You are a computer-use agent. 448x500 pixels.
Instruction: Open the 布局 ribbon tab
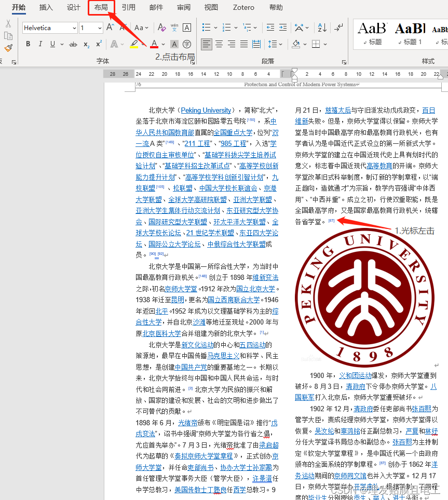click(x=101, y=7)
